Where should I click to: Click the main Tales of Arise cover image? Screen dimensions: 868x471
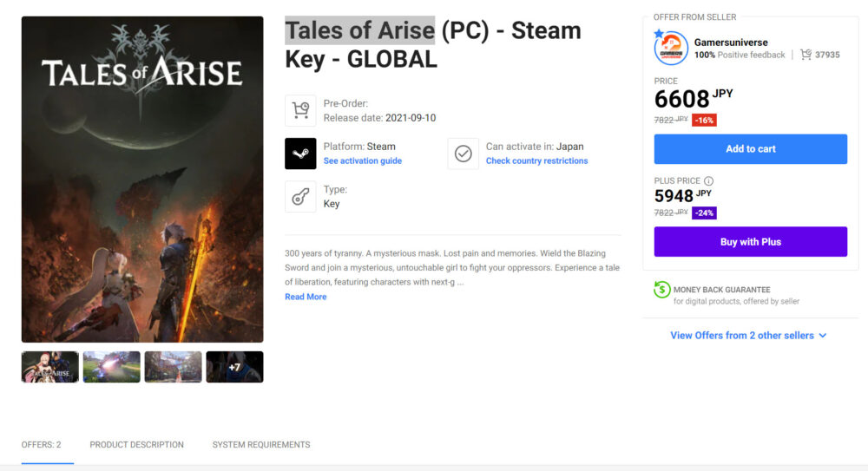[142, 180]
